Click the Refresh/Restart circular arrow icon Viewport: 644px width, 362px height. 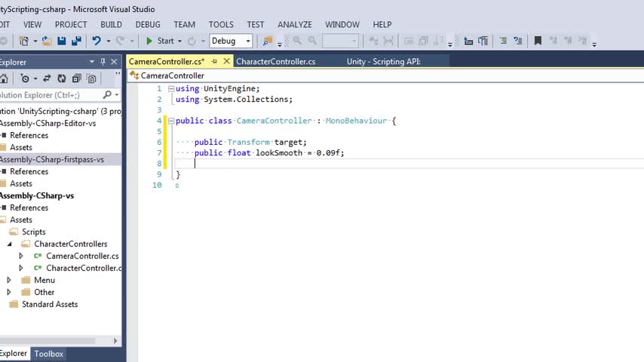(x=192, y=41)
